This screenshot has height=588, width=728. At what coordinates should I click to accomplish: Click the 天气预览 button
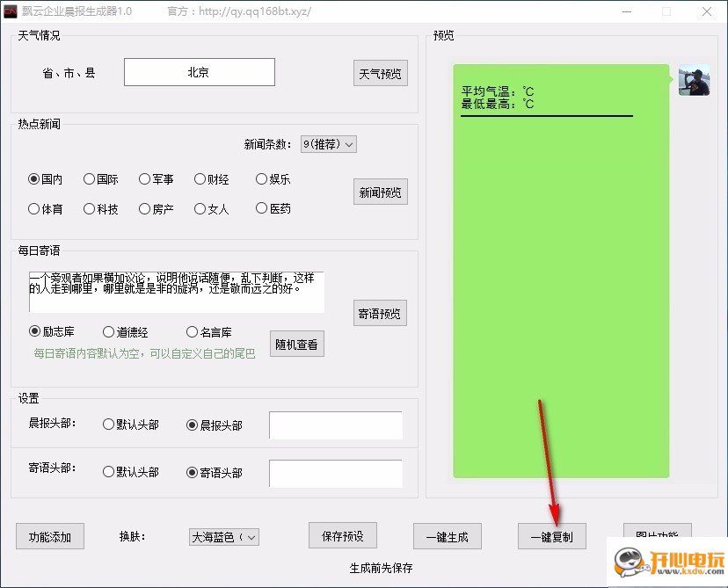pos(380,73)
